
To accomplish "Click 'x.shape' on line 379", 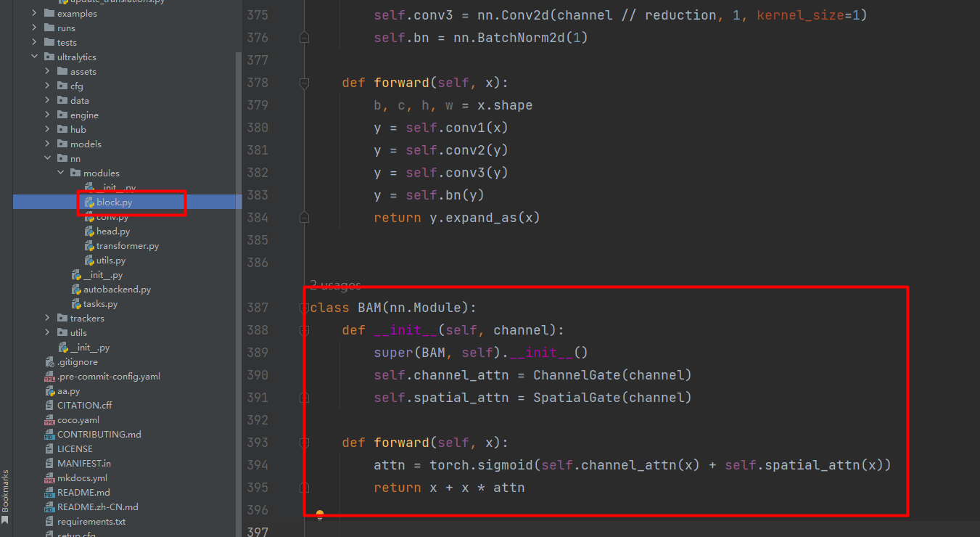I will tap(505, 105).
